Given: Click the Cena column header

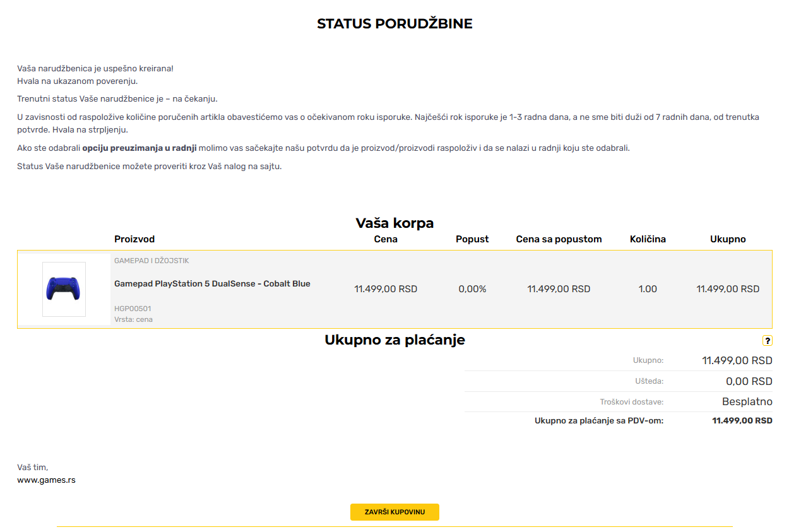Looking at the screenshot, I should 386,239.
